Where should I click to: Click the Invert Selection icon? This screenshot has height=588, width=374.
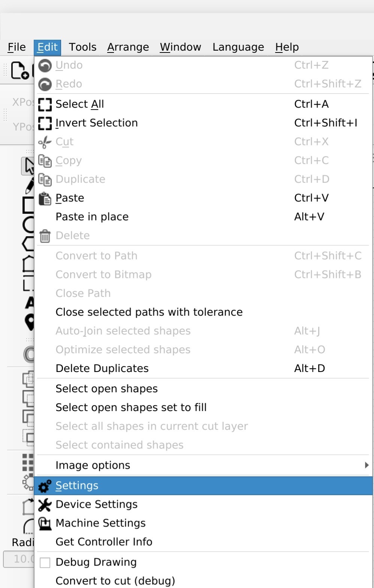click(45, 123)
